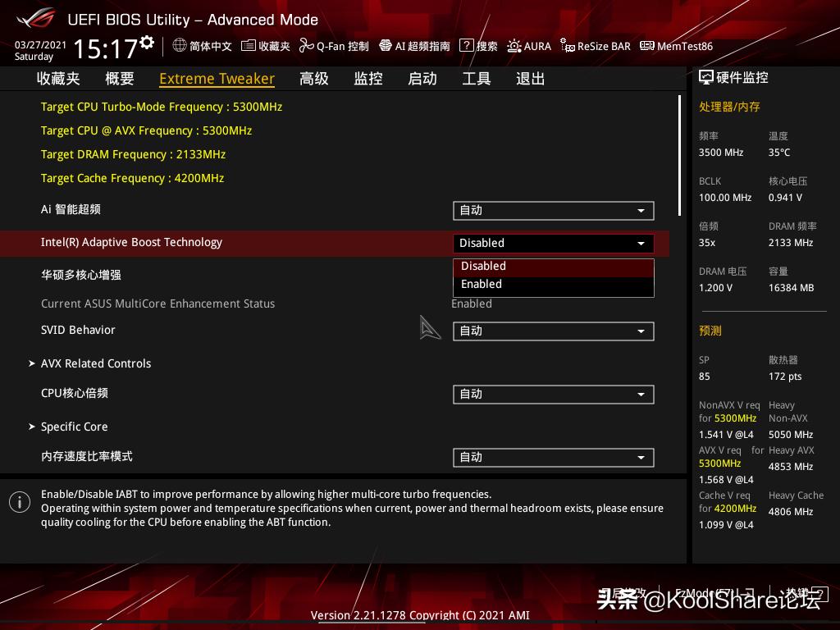Open the SVID Behavior dropdown

coord(554,331)
